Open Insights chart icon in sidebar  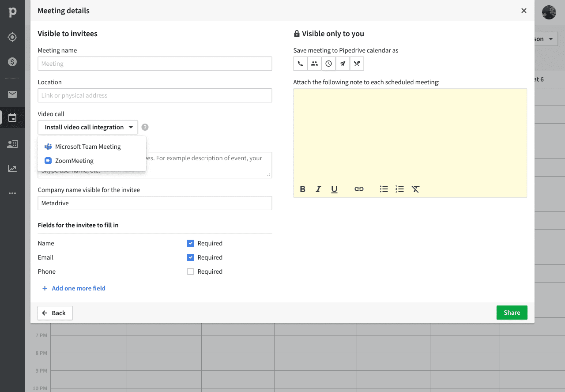tap(12, 169)
